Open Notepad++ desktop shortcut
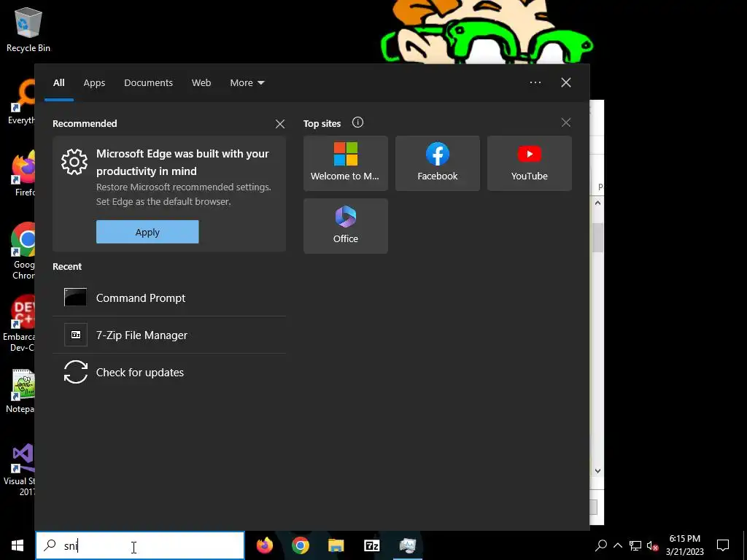747x560 pixels. click(x=22, y=391)
